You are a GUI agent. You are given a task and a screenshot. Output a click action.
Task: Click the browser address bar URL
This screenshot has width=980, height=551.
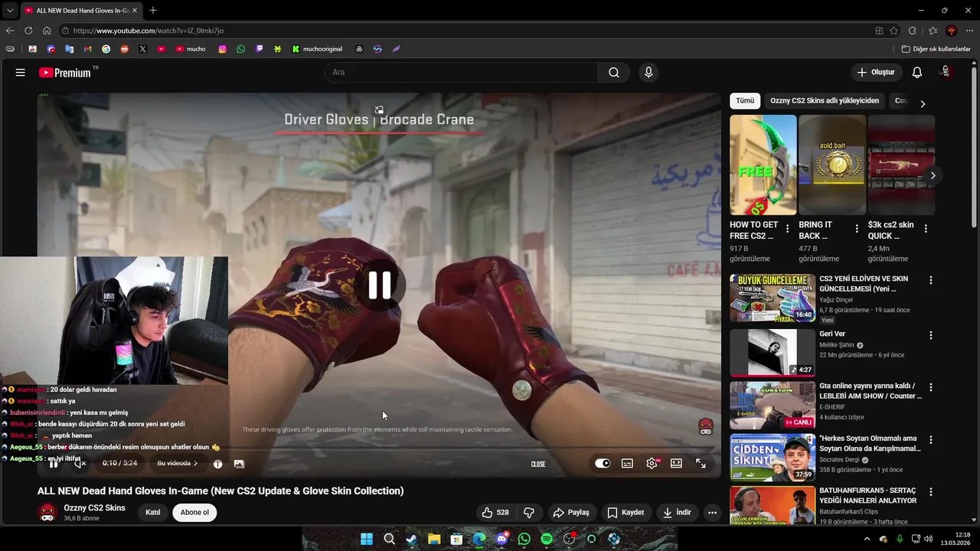pos(149,31)
